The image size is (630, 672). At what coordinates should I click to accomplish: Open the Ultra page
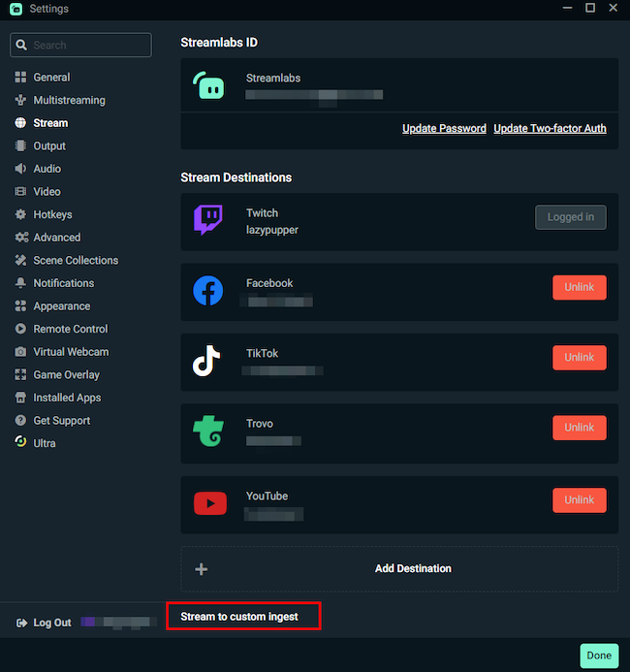point(45,443)
